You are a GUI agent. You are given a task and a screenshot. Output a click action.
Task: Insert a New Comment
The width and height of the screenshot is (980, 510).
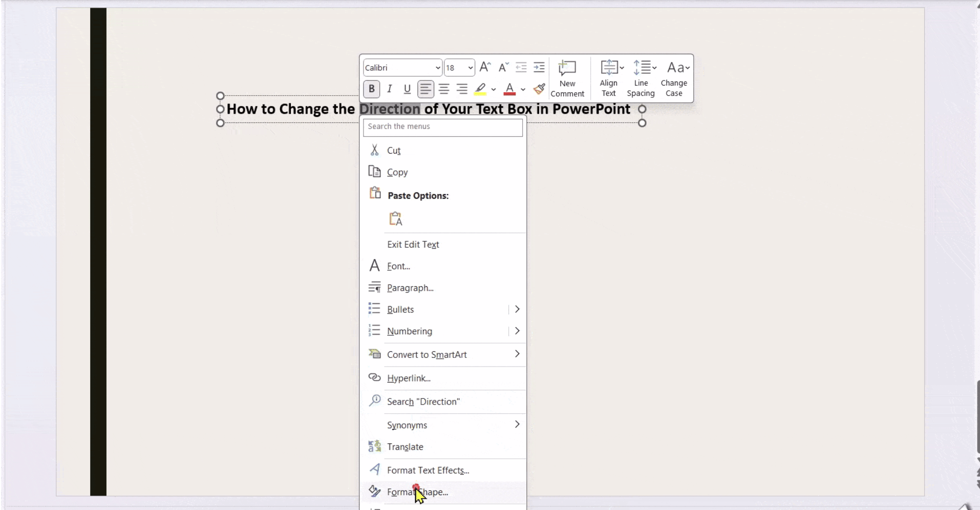568,78
